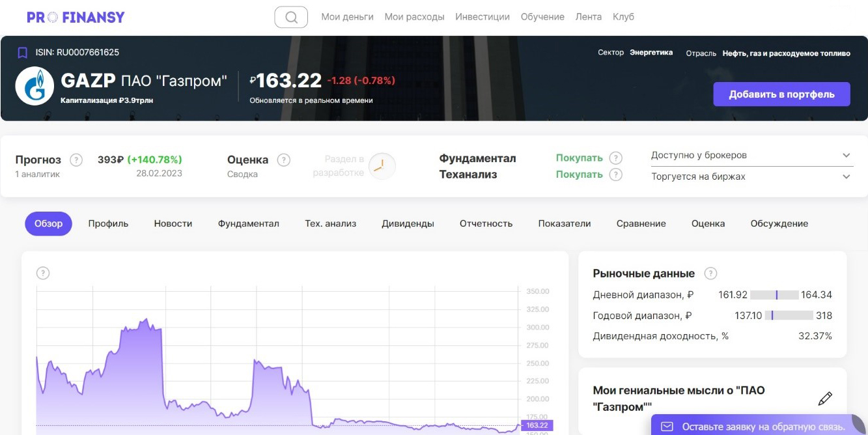Go to the PRO FINANSY home logo
The width and height of the screenshot is (868, 435).
tap(76, 18)
